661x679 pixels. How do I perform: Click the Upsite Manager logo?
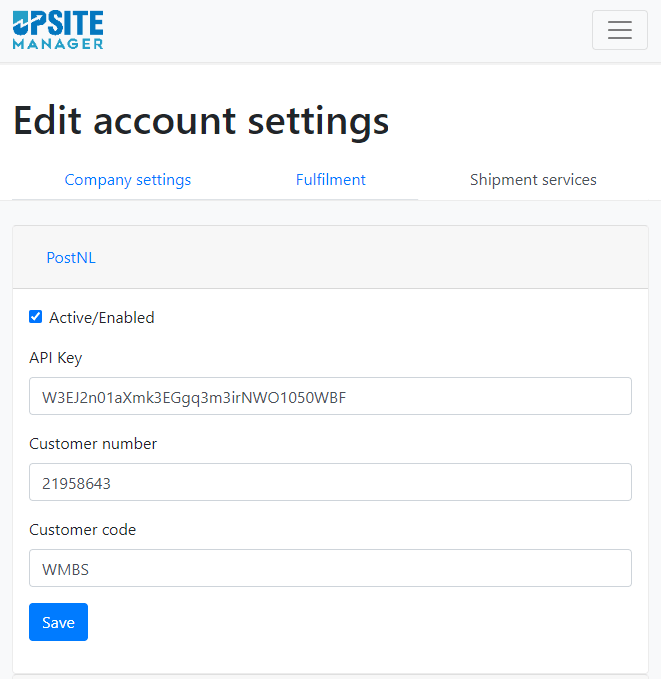coord(58,30)
